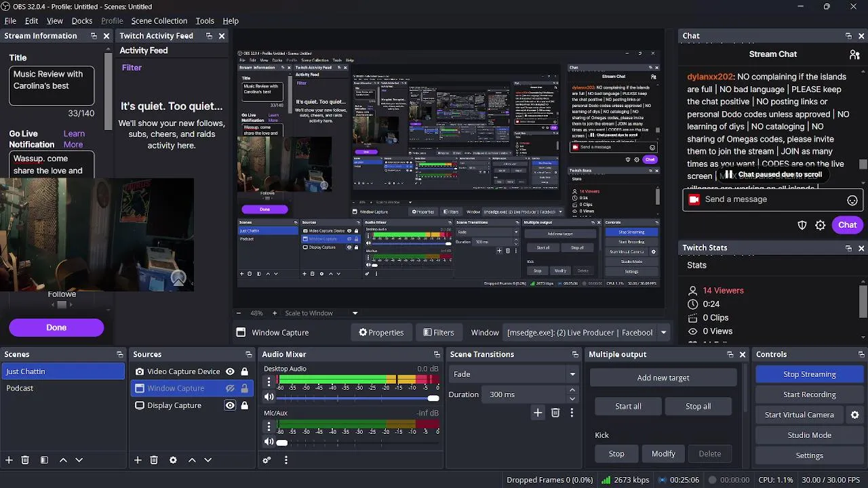Viewport: 868px width, 488px height.
Task: Hide the Video Capture Device source
Action: click(x=230, y=371)
